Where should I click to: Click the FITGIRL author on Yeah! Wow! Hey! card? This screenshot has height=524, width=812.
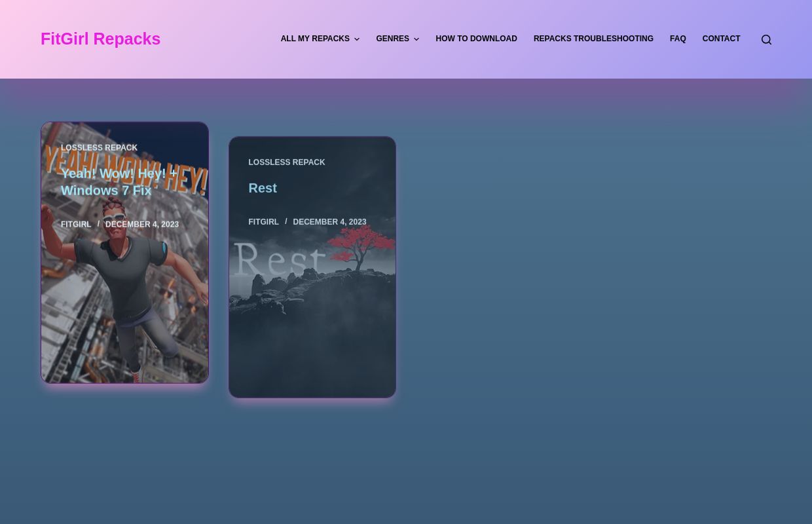pos(76,224)
